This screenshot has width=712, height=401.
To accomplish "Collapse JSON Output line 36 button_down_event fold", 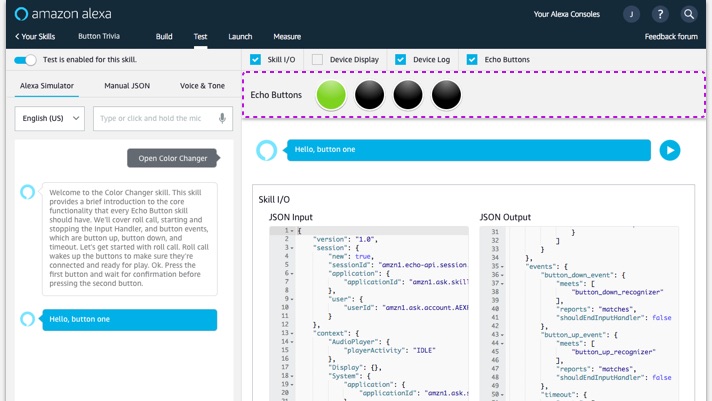I will coord(502,275).
